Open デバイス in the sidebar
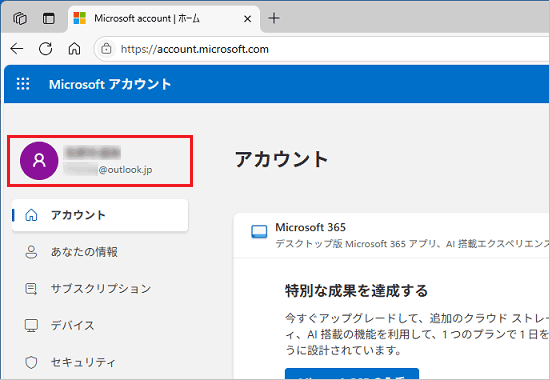 (100, 326)
